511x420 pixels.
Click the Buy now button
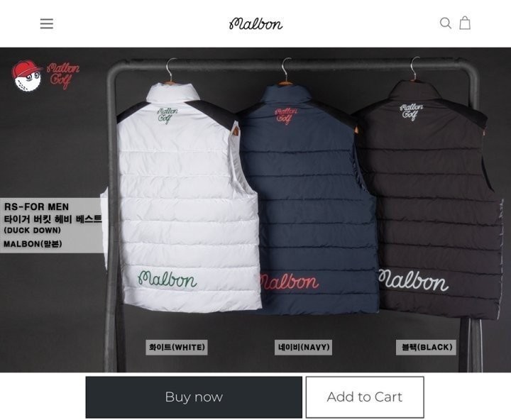point(194,397)
